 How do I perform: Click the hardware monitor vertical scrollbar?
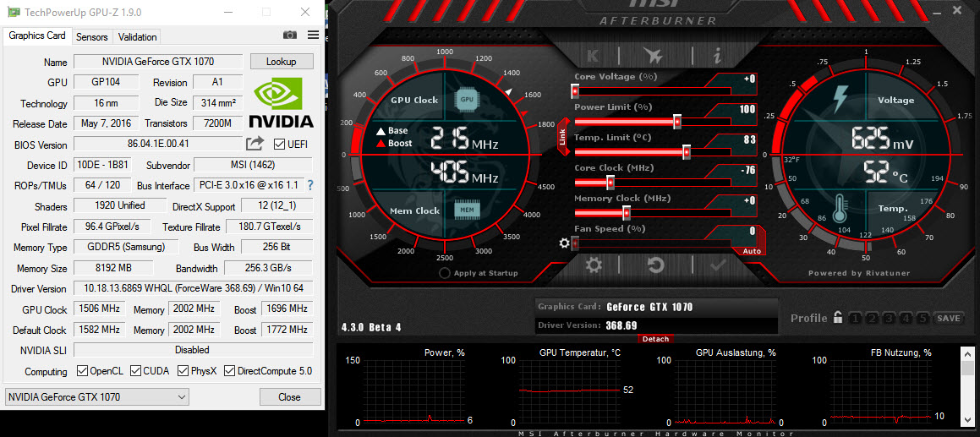pos(967,385)
